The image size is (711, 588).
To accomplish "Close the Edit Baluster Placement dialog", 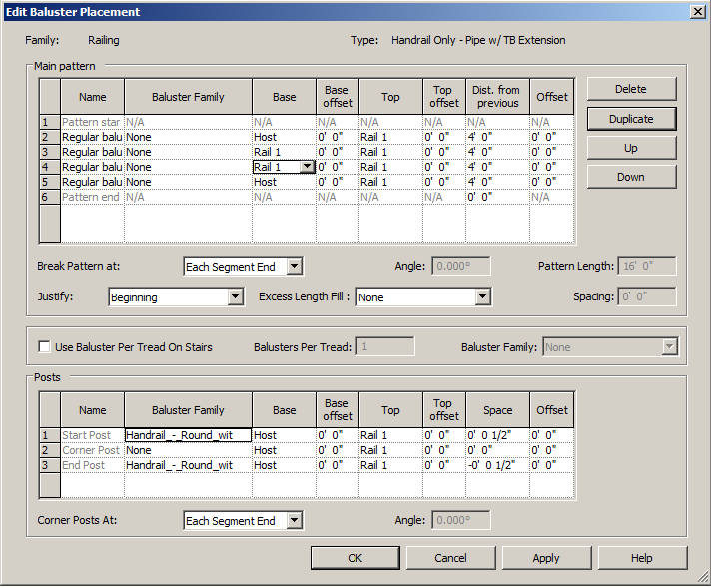I will point(696,11).
